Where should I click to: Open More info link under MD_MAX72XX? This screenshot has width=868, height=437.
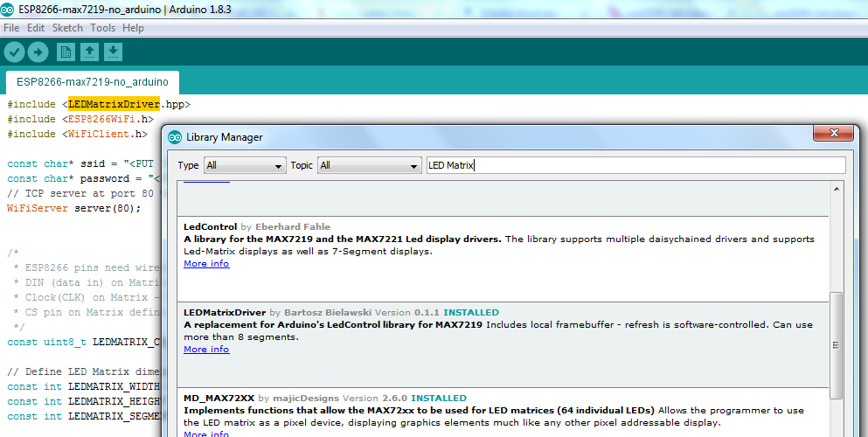click(206, 434)
